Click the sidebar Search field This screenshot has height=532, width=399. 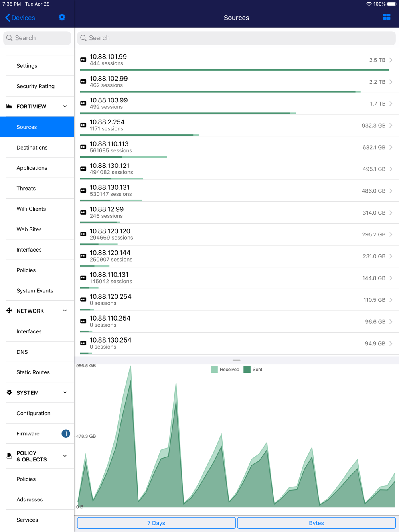coord(37,38)
